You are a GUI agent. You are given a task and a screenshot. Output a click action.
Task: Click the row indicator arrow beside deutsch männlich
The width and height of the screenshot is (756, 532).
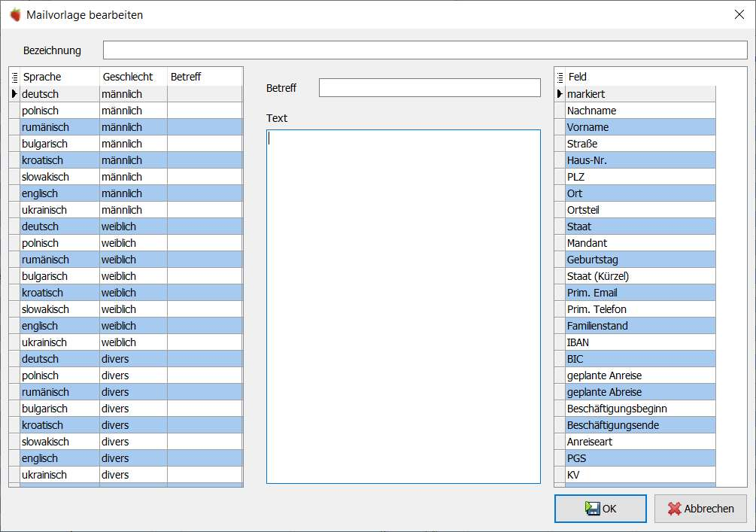(14, 94)
